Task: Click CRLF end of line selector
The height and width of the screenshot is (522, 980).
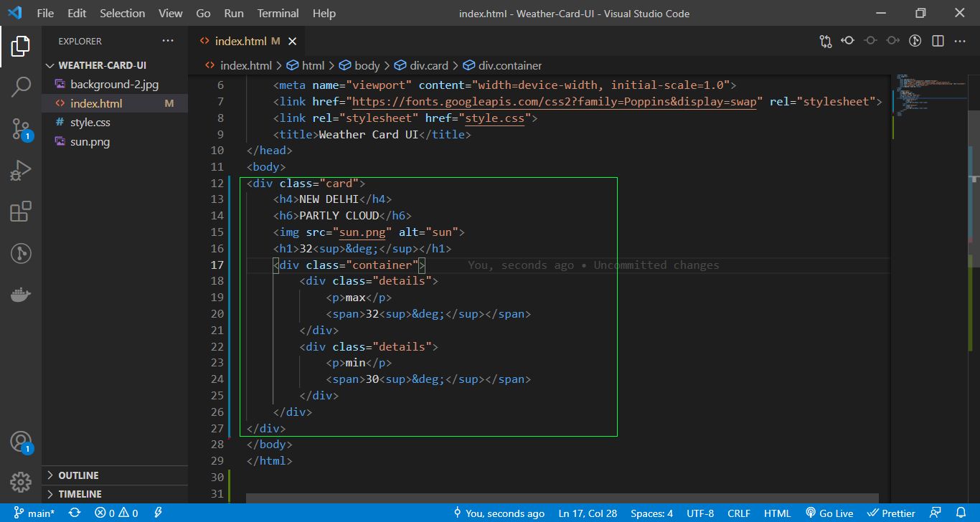Action: (x=739, y=513)
